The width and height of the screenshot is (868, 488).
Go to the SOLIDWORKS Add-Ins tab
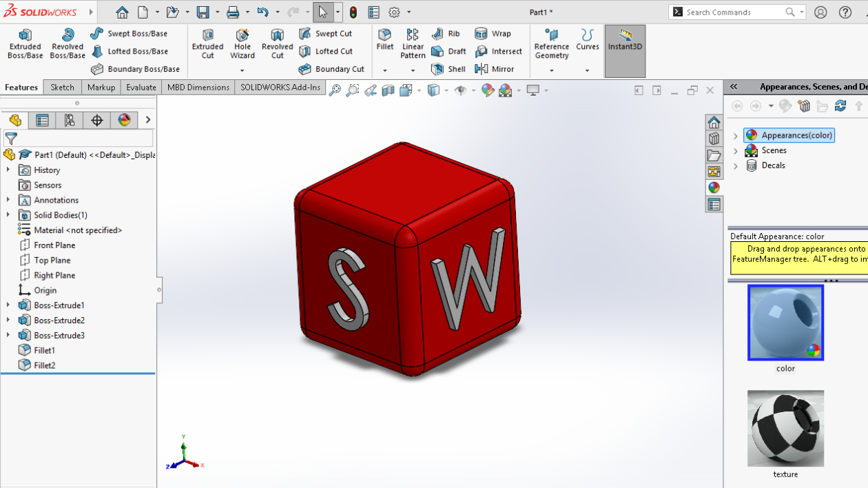(x=280, y=88)
